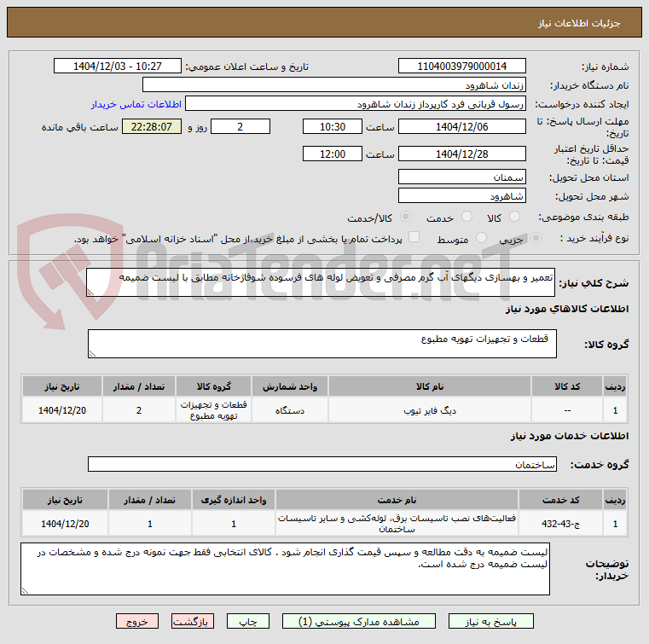Click the نام دستگاه خریدار field

point(334,84)
